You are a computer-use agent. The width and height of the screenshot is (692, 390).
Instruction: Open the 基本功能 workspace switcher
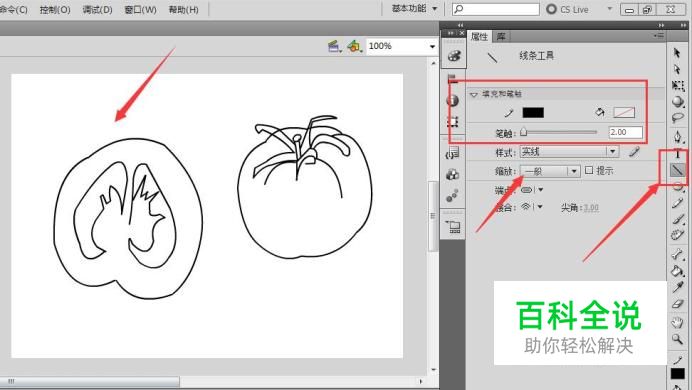tap(414, 8)
